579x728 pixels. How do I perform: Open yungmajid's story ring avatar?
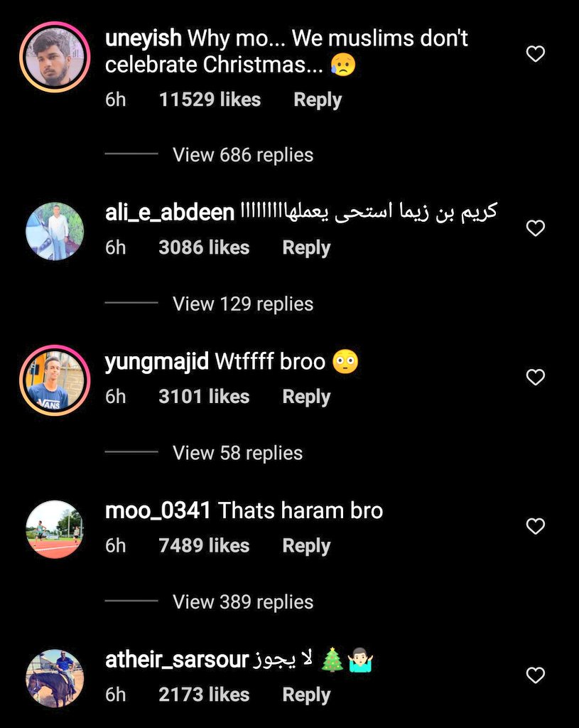55,380
